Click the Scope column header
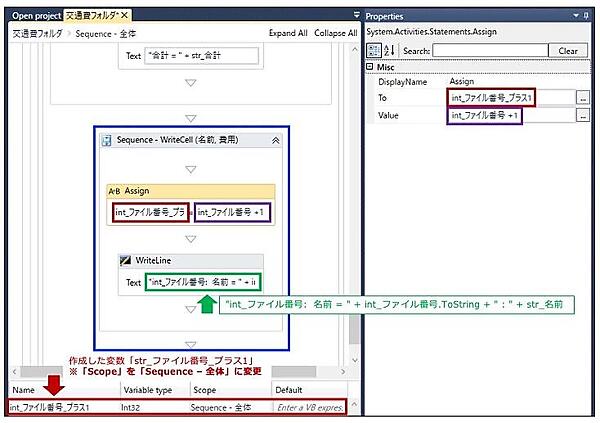600x423 pixels. coord(230,390)
